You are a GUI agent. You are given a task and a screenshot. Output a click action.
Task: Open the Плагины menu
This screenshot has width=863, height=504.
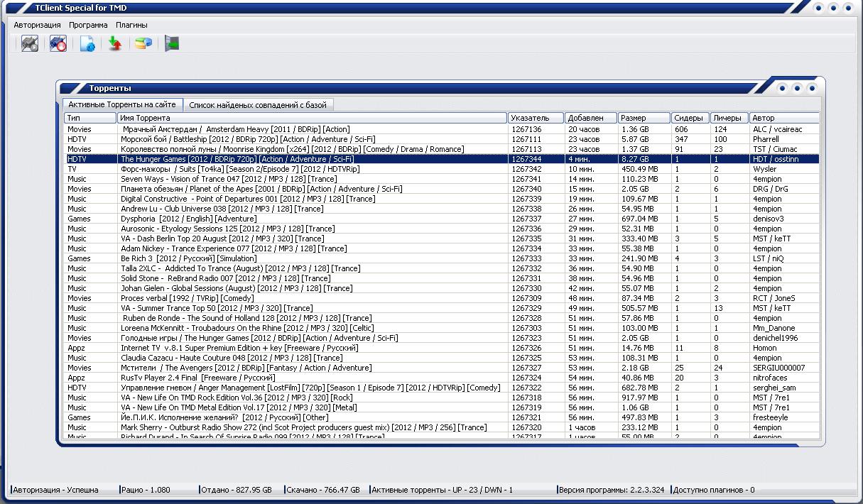pos(131,25)
